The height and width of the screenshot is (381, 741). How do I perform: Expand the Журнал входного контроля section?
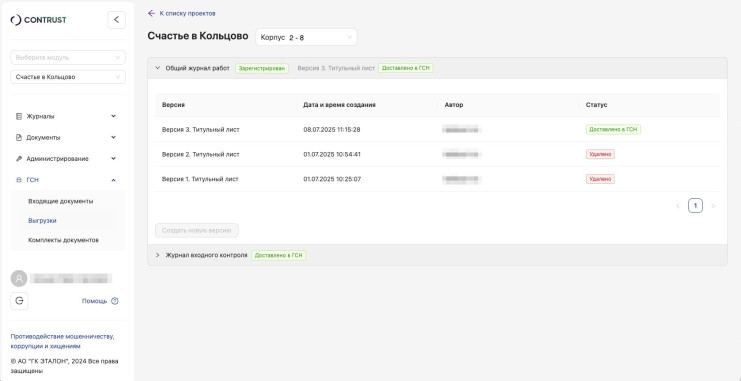point(158,255)
